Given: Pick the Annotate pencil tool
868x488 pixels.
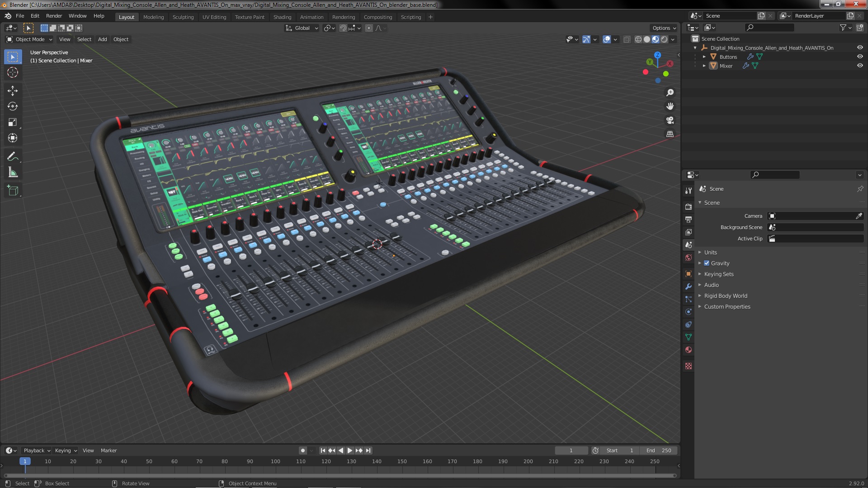Looking at the screenshot, I should (13, 157).
